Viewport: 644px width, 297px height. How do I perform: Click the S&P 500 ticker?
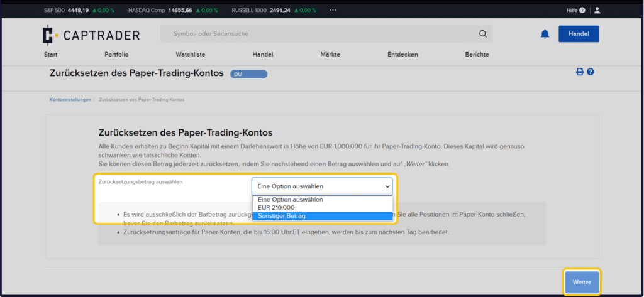79,10
